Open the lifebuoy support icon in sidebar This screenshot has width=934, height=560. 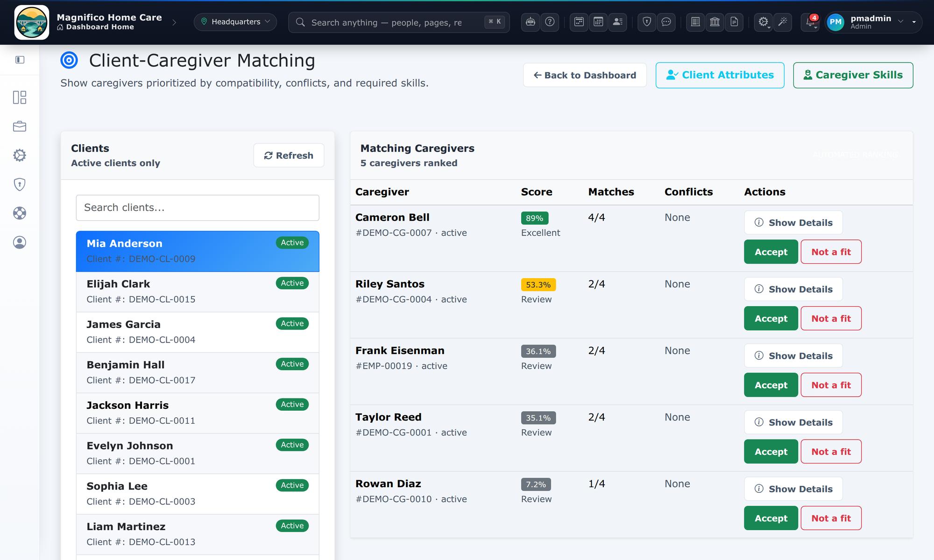(20, 213)
